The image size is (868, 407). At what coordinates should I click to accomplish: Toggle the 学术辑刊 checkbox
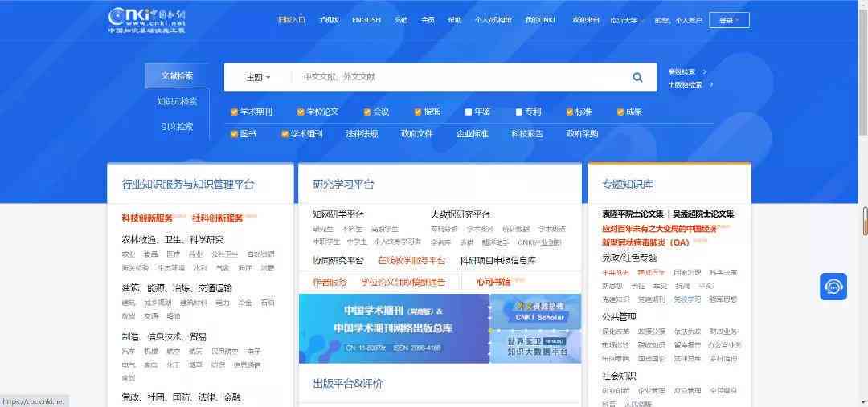tap(285, 134)
